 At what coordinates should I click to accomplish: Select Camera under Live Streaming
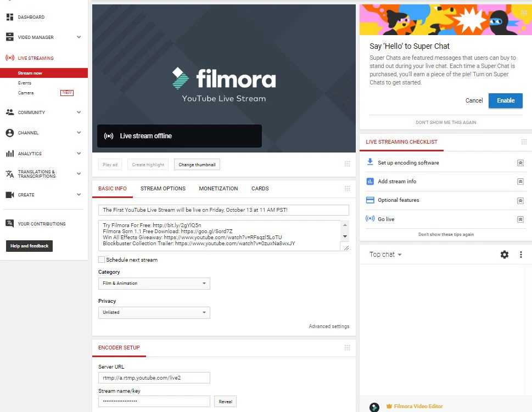point(26,93)
